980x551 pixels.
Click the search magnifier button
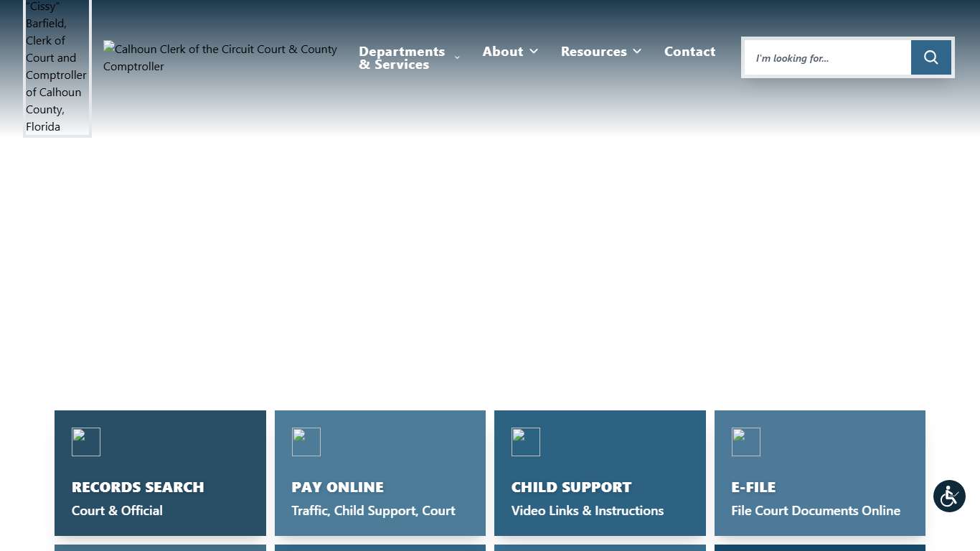(930, 57)
